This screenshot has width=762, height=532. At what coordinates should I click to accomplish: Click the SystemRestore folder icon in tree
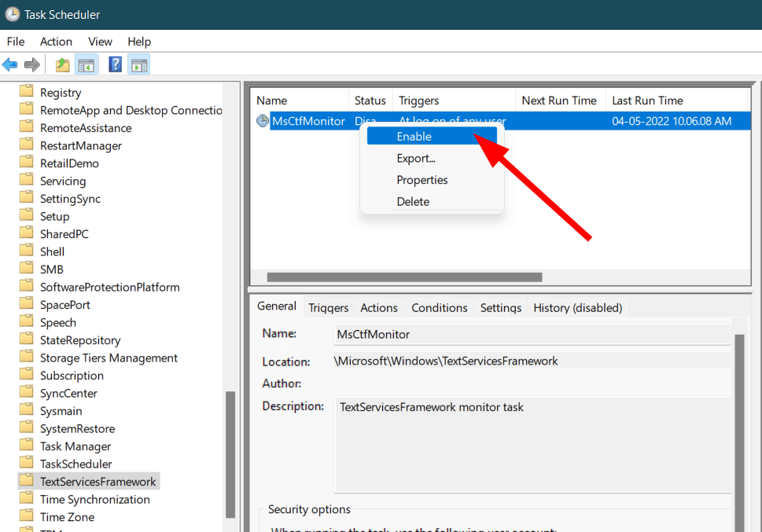[27, 428]
